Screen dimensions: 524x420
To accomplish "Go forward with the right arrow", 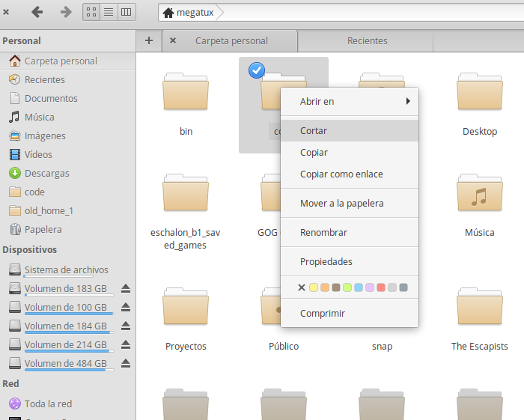I will pyautogui.click(x=66, y=13).
